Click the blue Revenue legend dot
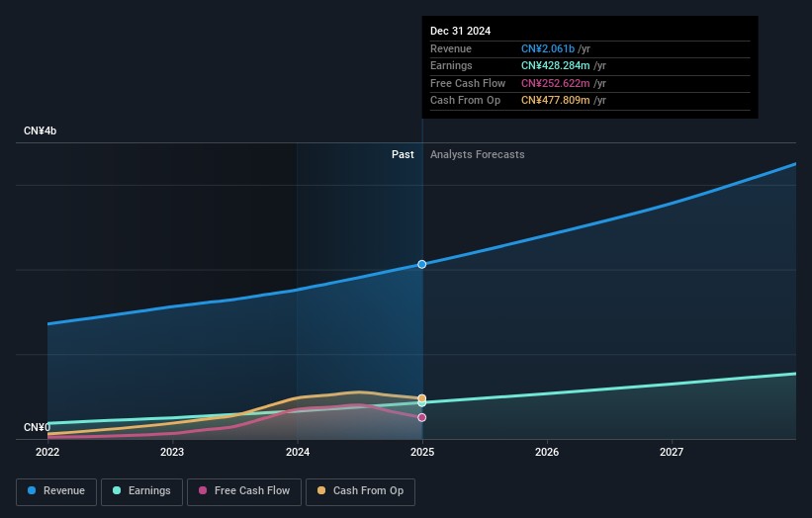Screen dimensions: 812x518 (x=32, y=491)
